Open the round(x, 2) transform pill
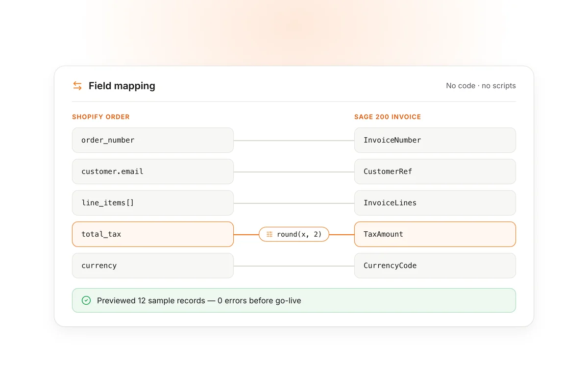Image resolution: width=588 pixels, height=392 pixels. 294,234
